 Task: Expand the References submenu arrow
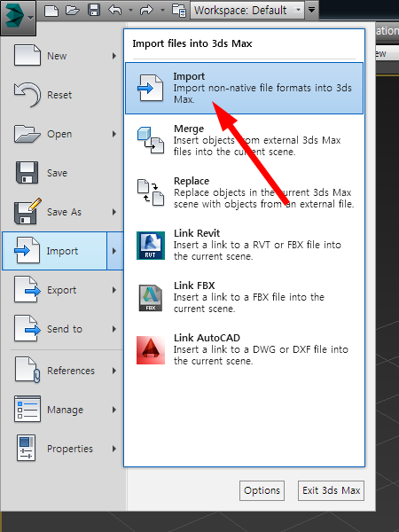(114, 371)
